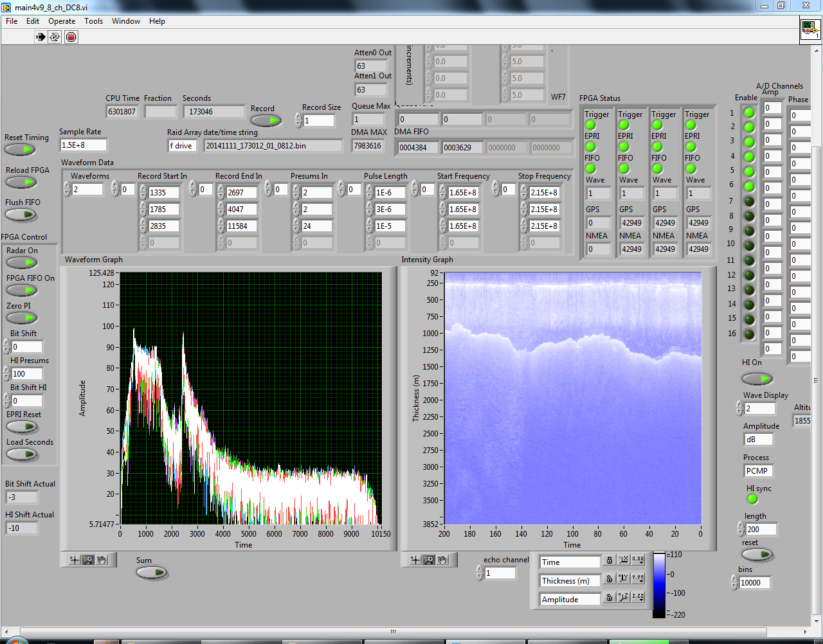The image size is (823, 644).
Task: Select the Waveform Graph pan hand tool
Action: (102, 560)
